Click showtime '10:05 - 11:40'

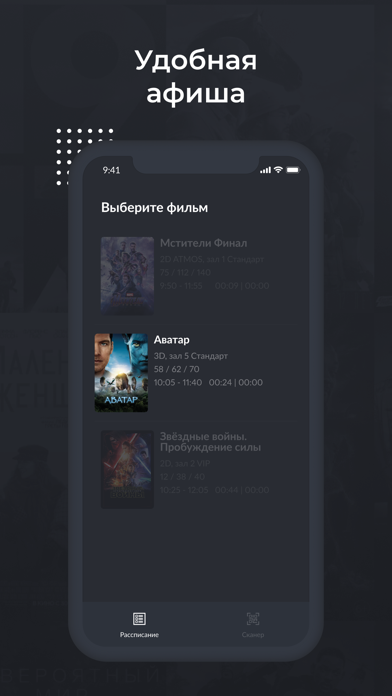click(178, 383)
